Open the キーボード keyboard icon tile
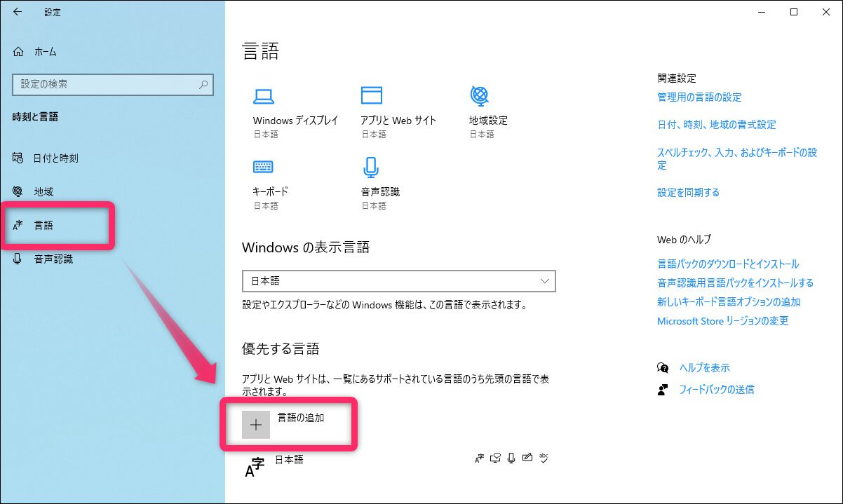Screen dimensions: 843x504 coord(263,167)
